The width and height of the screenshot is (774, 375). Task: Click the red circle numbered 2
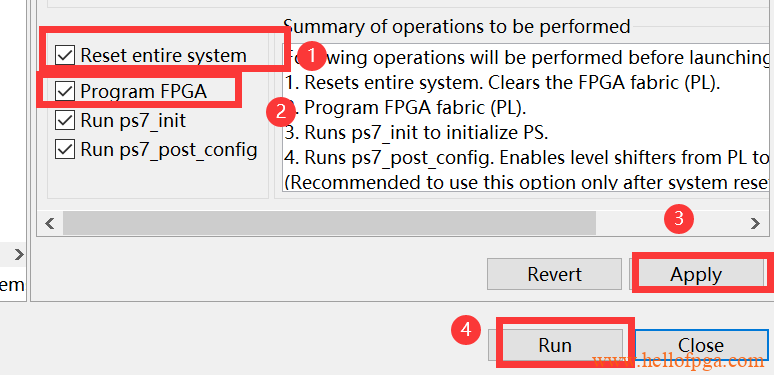coord(281,112)
